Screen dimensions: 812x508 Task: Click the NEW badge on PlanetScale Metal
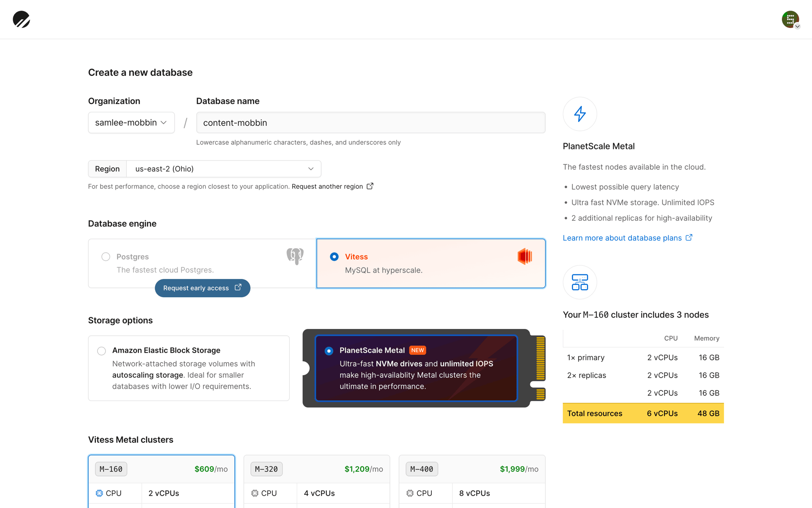pos(417,350)
